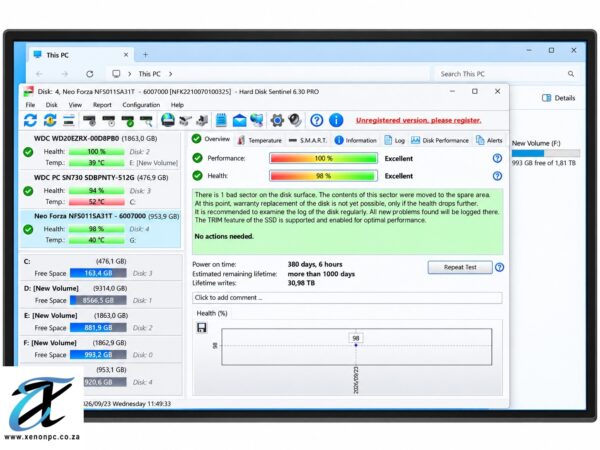600x450 pixels.
Task: Click the help icon next to Repeat Test
Action: (499, 267)
